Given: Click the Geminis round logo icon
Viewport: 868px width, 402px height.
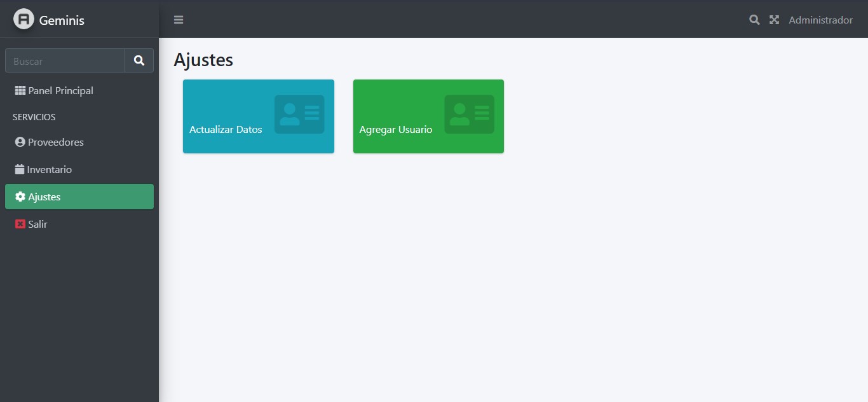Looking at the screenshot, I should tap(24, 20).
